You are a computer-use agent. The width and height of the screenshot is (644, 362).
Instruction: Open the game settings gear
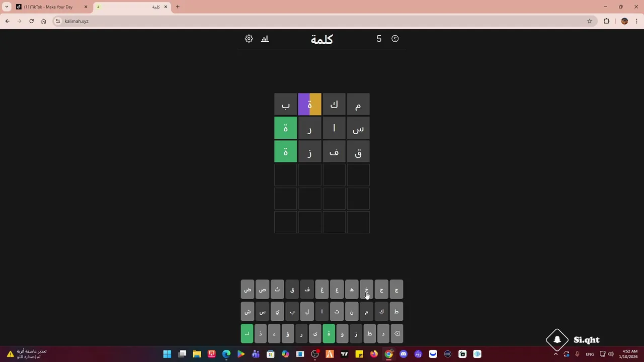(249, 39)
